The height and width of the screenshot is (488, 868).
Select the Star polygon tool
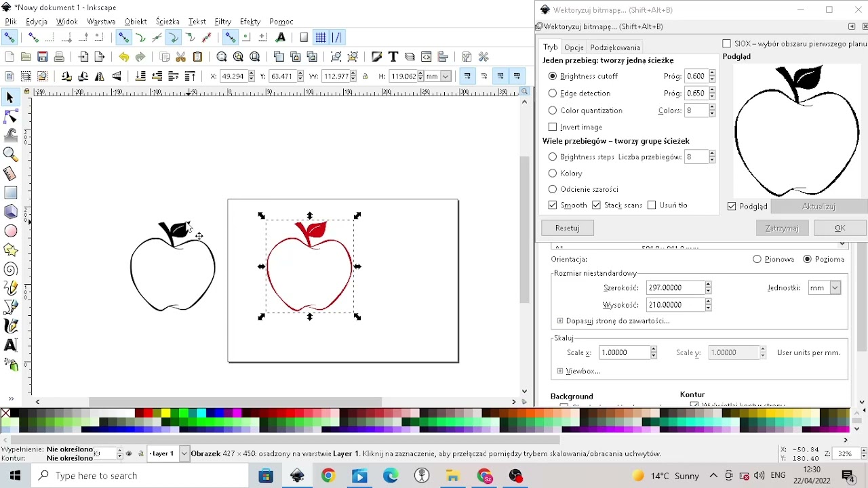pyautogui.click(x=10, y=250)
